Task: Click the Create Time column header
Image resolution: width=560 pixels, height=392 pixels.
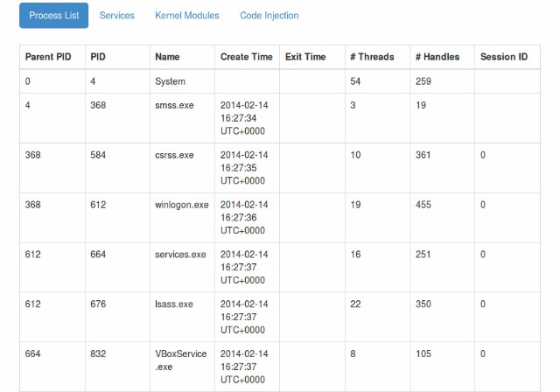Action: pos(247,57)
